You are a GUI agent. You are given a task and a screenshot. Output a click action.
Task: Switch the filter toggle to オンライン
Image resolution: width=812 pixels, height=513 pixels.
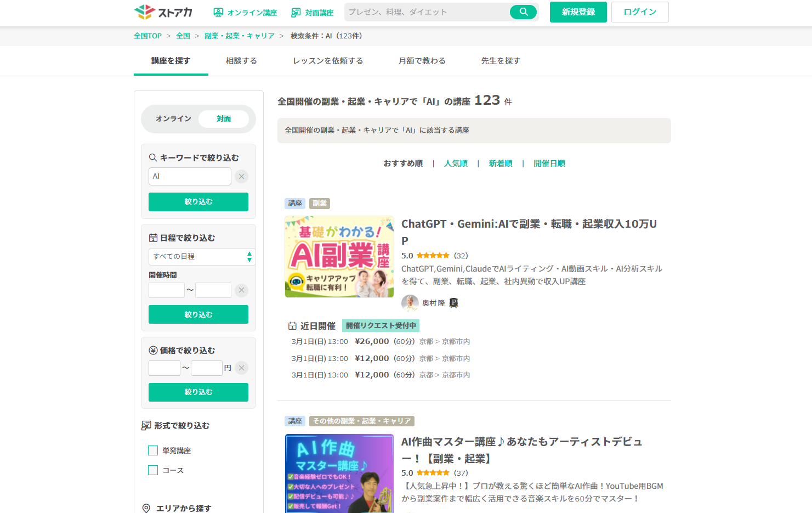click(x=173, y=119)
